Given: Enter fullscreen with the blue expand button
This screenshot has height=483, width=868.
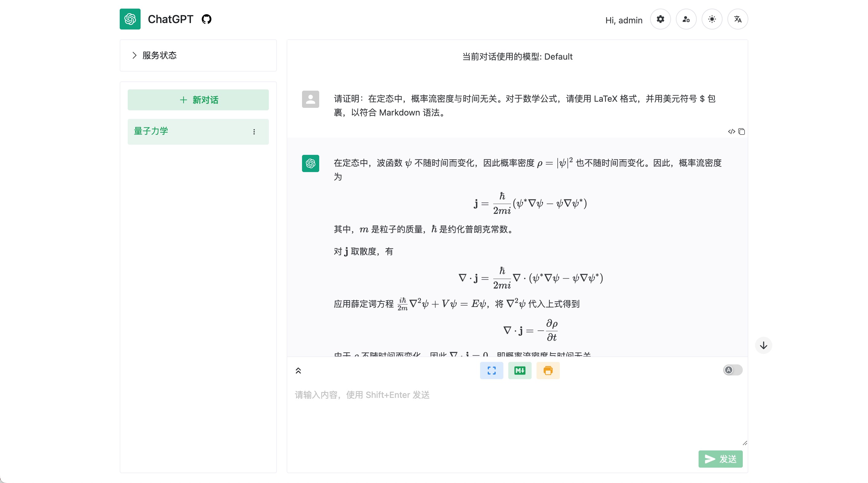Looking at the screenshot, I should 491,370.
